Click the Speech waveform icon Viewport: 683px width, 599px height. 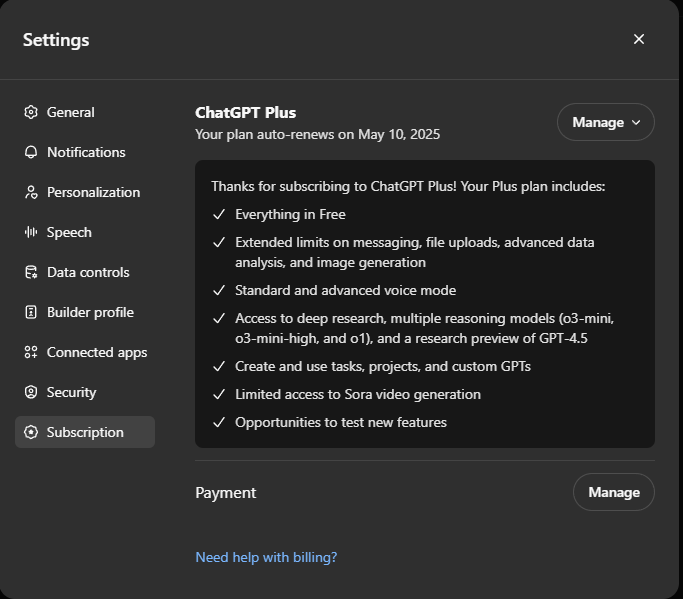click(31, 232)
